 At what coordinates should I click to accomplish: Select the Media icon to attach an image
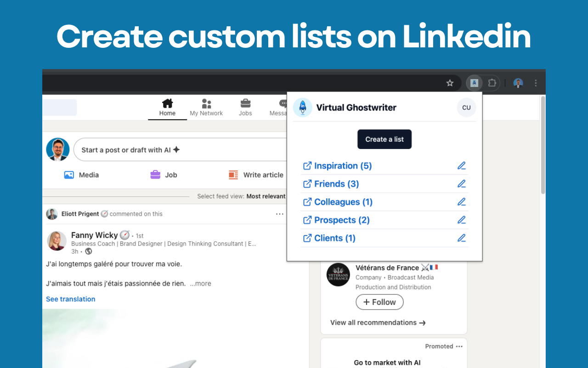[x=70, y=175]
